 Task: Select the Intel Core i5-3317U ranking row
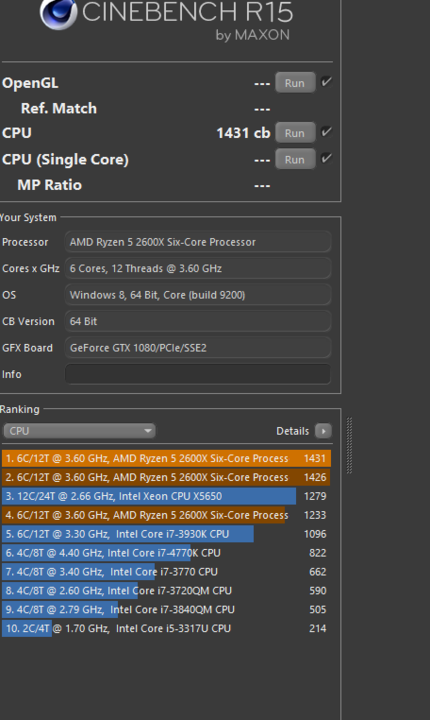tap(166, 629)
